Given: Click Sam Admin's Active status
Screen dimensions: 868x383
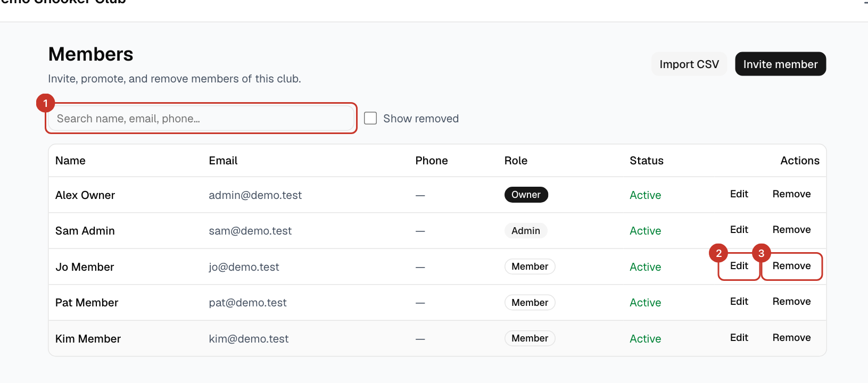Looking at the screenshot, I should (x=645, y=231).
